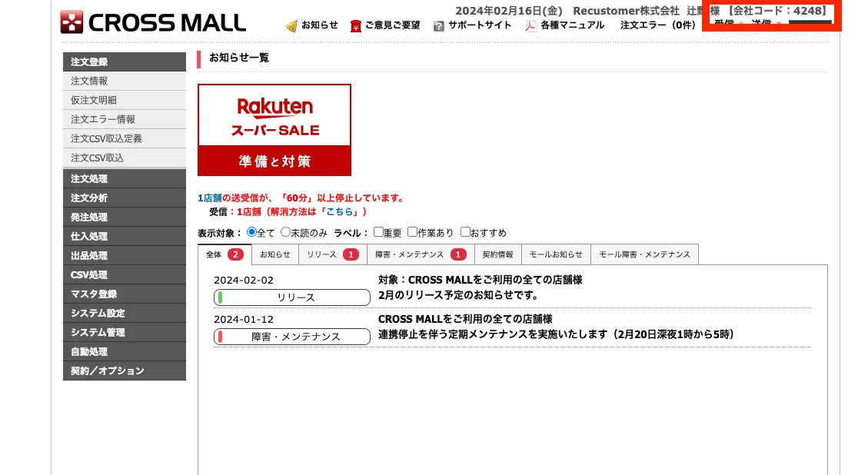Image resolution: width=868 pixels, height=475 pixels.
Task: Expand the 契約/オプション sidebar section
Action: tap(125, 371)
